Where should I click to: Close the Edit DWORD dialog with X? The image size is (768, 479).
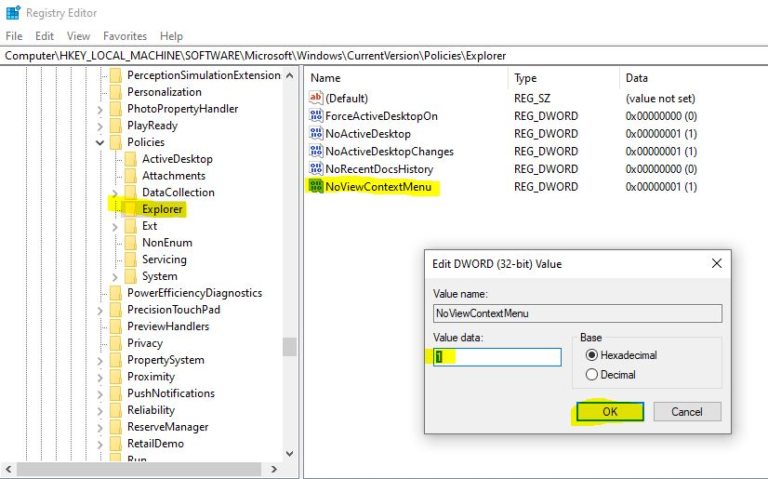pyautogui.click(x=716, y=264)
